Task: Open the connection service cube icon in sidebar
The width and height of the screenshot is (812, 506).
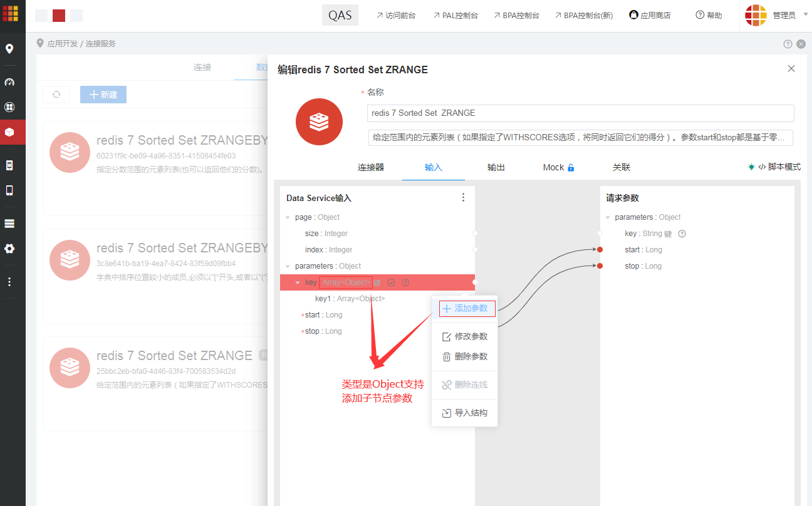Action: pyautogui.click(x=13, y=132)
